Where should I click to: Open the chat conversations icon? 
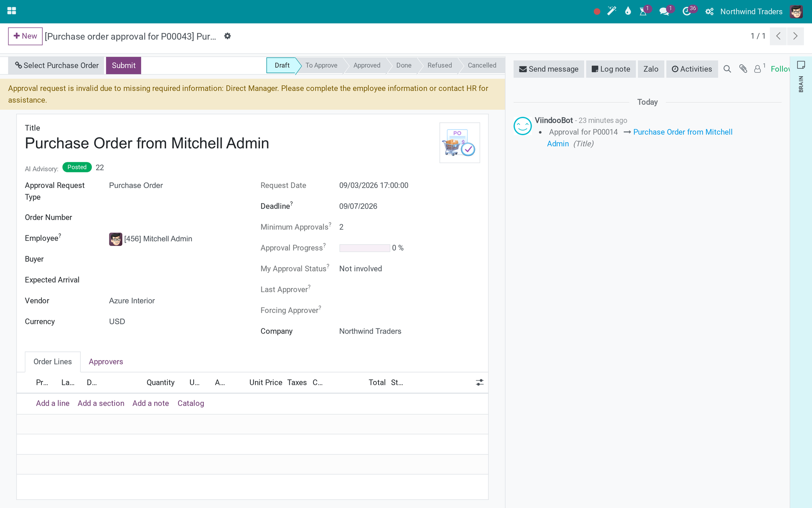(664, 11)
